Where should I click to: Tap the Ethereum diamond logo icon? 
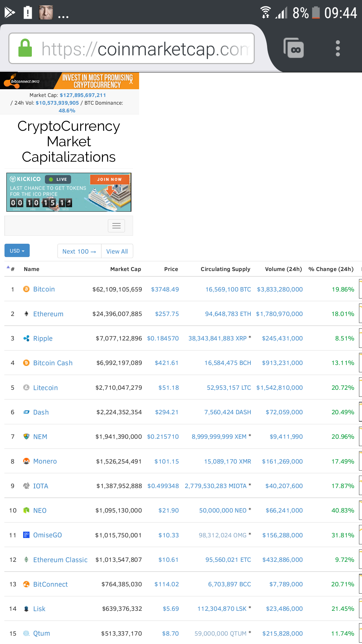tap(26, 314)
